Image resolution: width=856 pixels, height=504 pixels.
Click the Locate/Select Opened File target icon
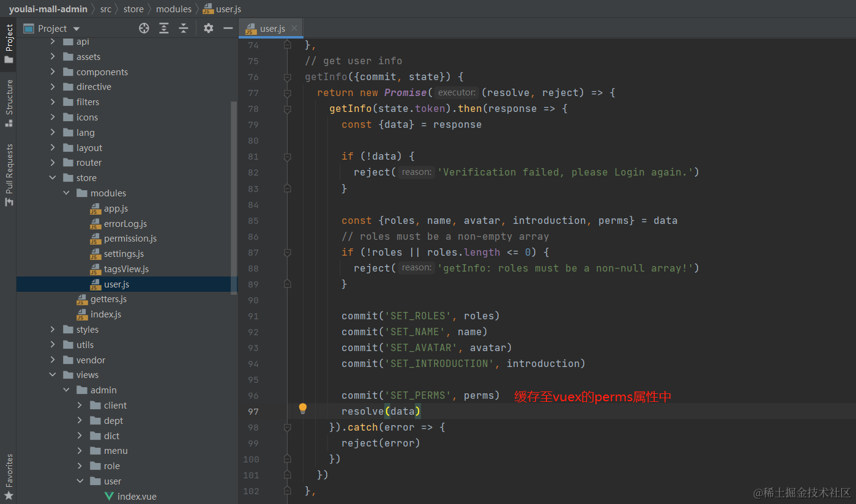tap(144, 28)
